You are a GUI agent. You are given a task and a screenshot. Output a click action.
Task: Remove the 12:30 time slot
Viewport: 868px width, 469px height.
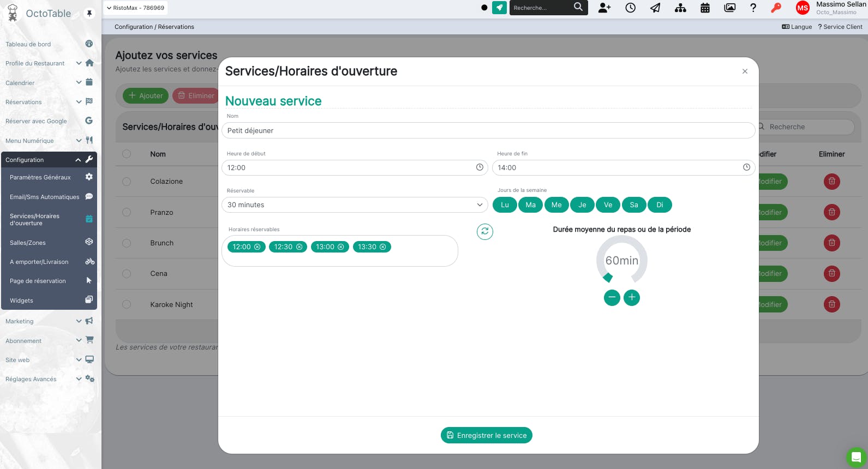coord(299,247)
